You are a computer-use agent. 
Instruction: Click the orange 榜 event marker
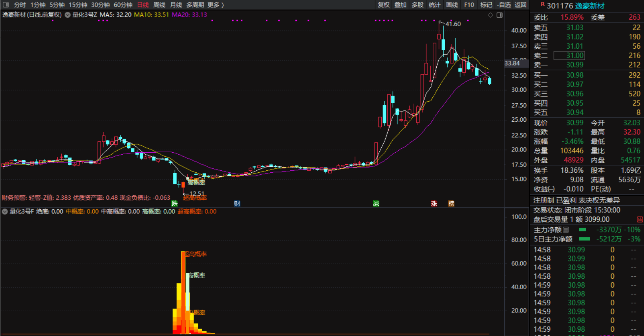451,203
